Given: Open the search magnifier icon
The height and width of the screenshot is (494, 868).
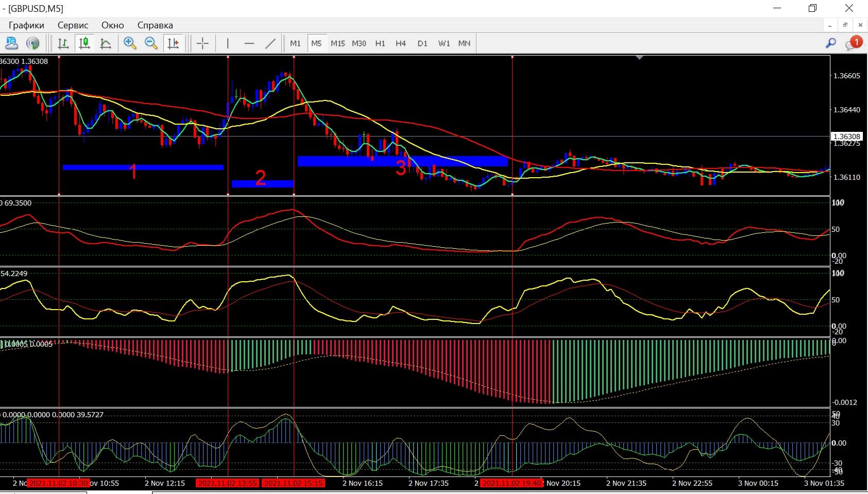Looking at the screenshot, I should click(830, 43).
